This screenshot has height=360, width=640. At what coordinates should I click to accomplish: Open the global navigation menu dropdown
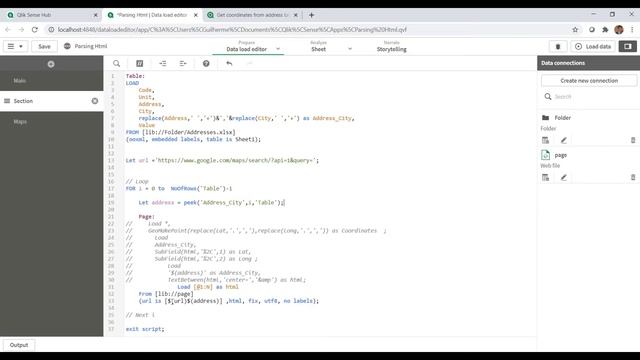16,46
